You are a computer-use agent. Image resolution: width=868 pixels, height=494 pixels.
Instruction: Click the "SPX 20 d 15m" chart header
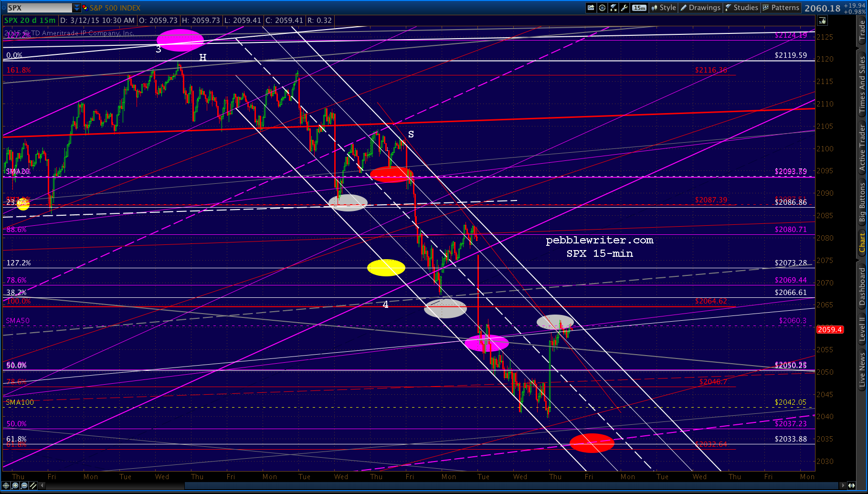point(30,21)
